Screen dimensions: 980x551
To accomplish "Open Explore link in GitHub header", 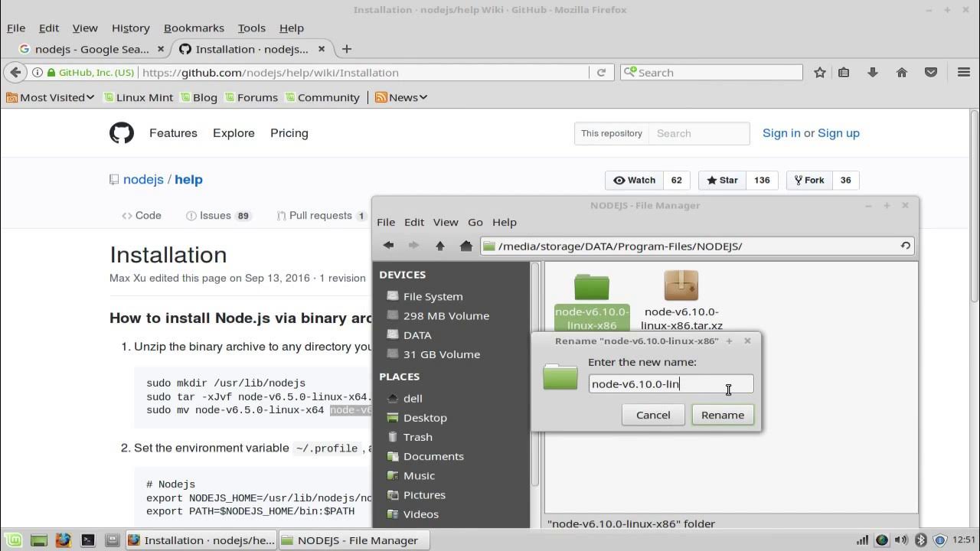I will tap(234, 133).
